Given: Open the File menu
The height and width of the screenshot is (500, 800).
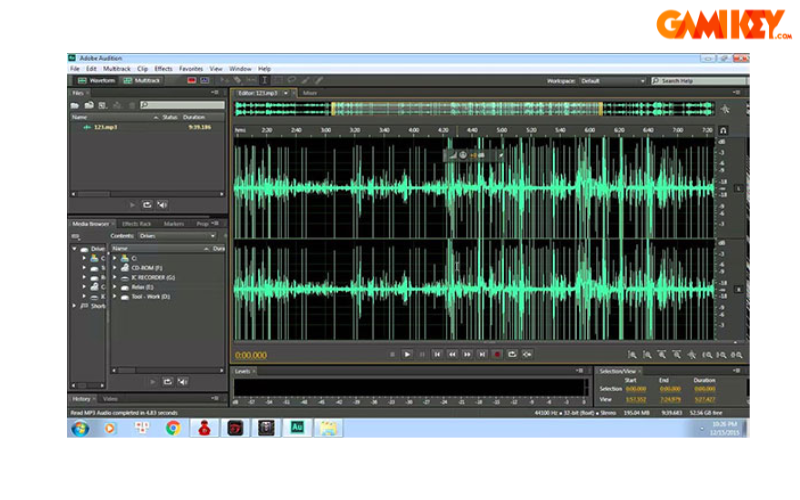Looking at the screenshot, I should point(75,68).
